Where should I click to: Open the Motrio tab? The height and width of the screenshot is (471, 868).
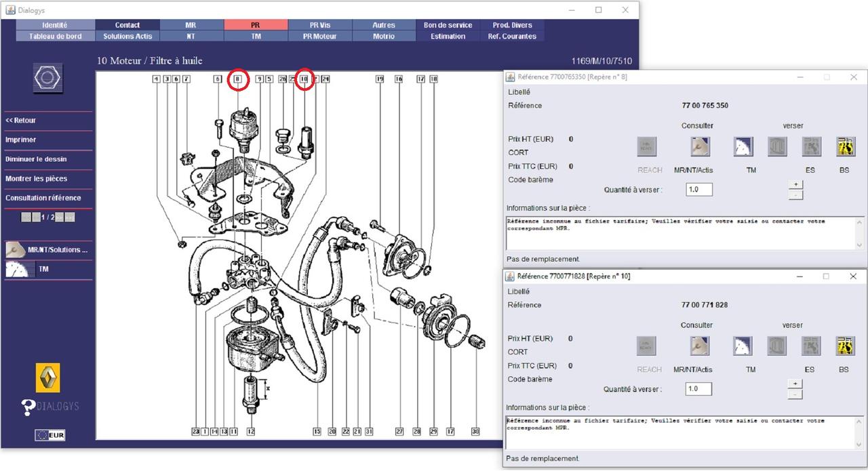point(384,36)
